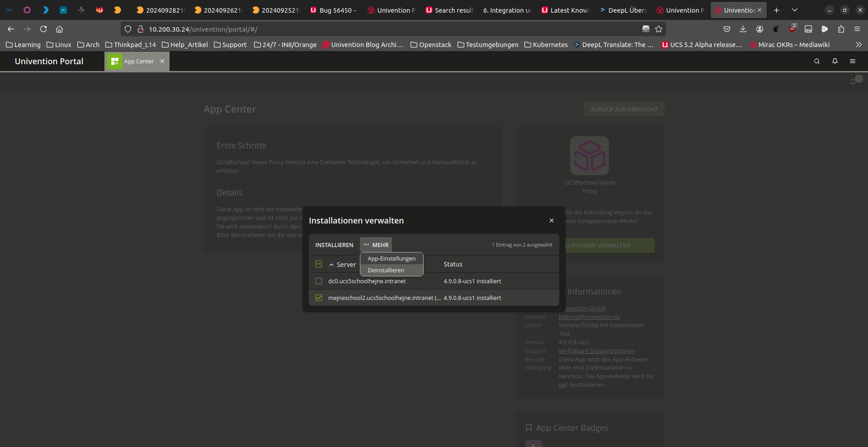
Task: Switch to the DeepL Übersetzer browser tab
Action: (623, 10)
